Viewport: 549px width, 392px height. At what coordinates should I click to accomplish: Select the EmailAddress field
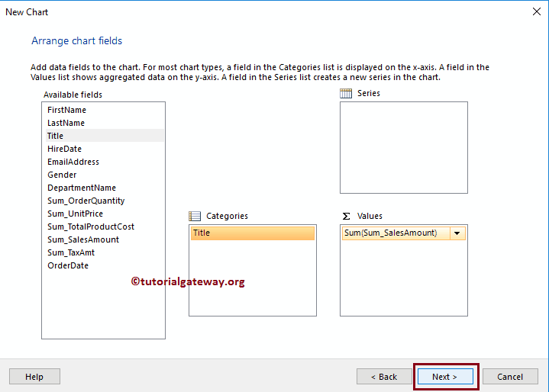pyautogui.click(x=73, y=162)
